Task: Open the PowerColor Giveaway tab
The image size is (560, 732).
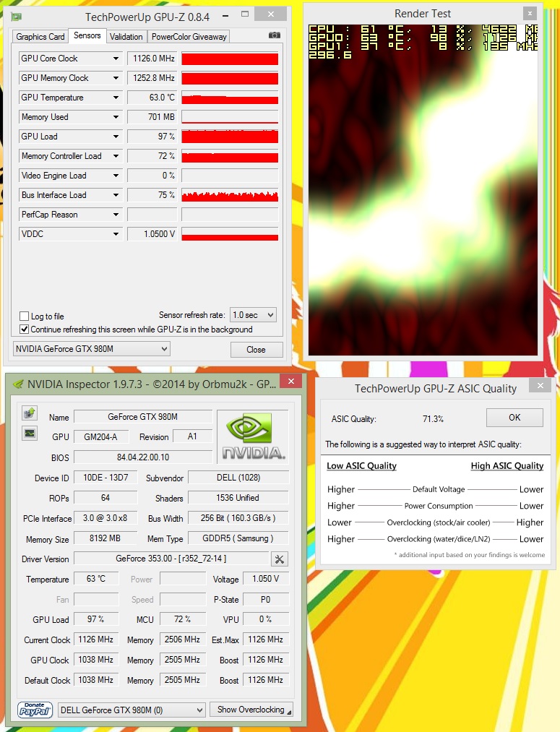Action: coord(189,36)
